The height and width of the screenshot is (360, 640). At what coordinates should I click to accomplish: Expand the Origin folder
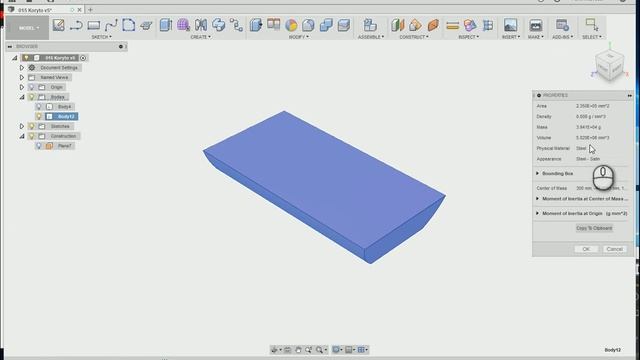pos(22,87)
